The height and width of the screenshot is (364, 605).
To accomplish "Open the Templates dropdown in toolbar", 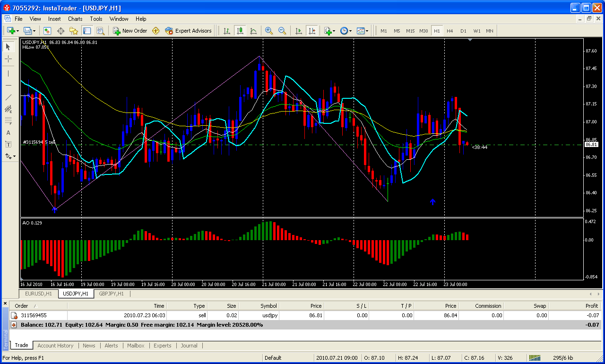I will pos(363,31).
